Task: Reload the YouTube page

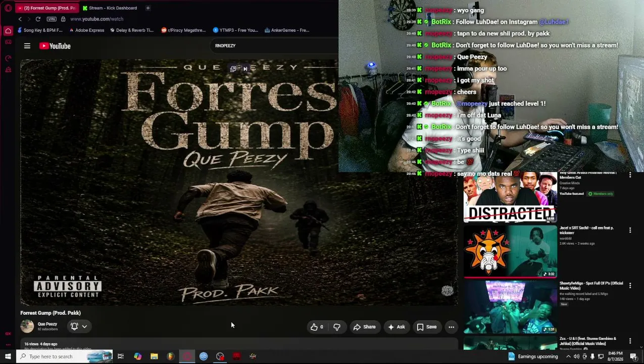Action: pyautogui.click(x=38, y=19)
